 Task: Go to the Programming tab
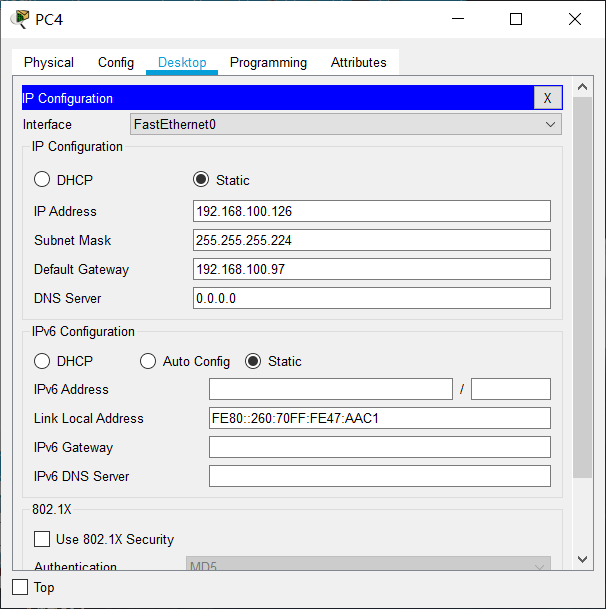coord(268,63)
